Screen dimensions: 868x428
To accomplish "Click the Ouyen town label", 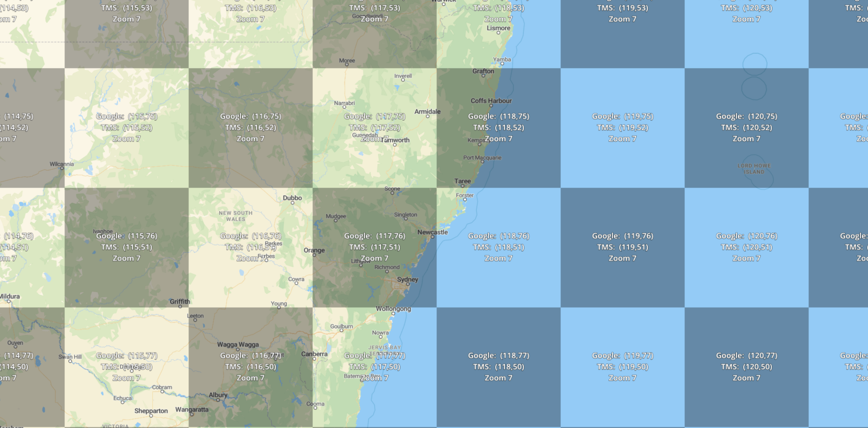I will coord(15,343).
